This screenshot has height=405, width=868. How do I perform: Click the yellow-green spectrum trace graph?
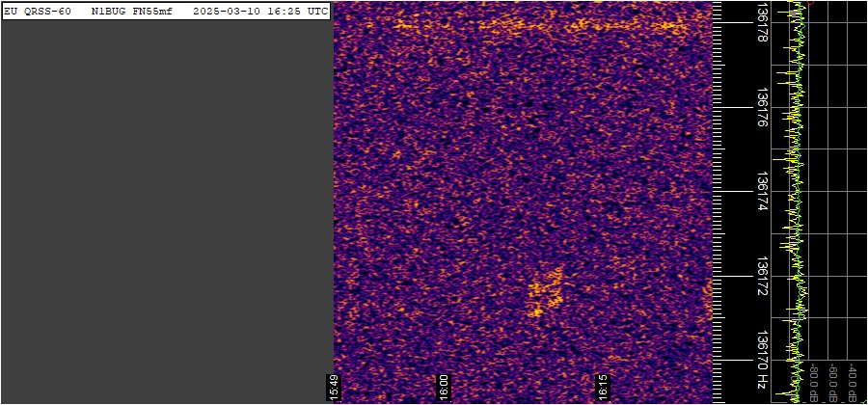click(796, 193)
